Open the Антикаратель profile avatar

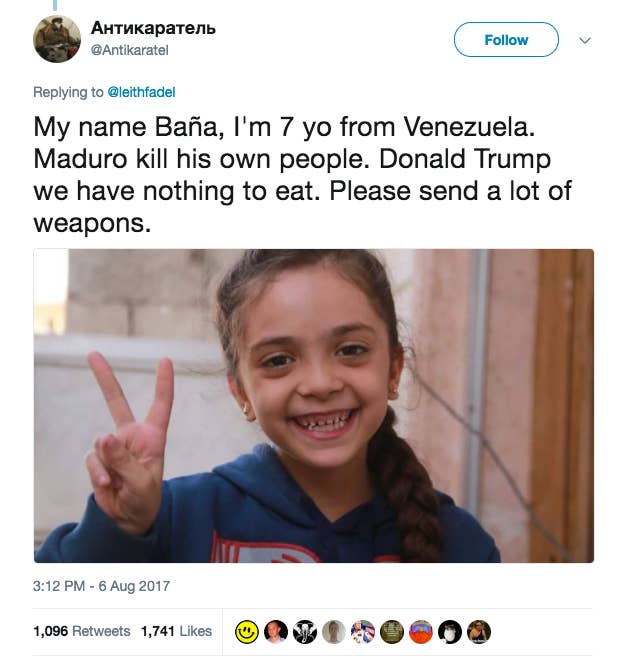coord(57,39)
